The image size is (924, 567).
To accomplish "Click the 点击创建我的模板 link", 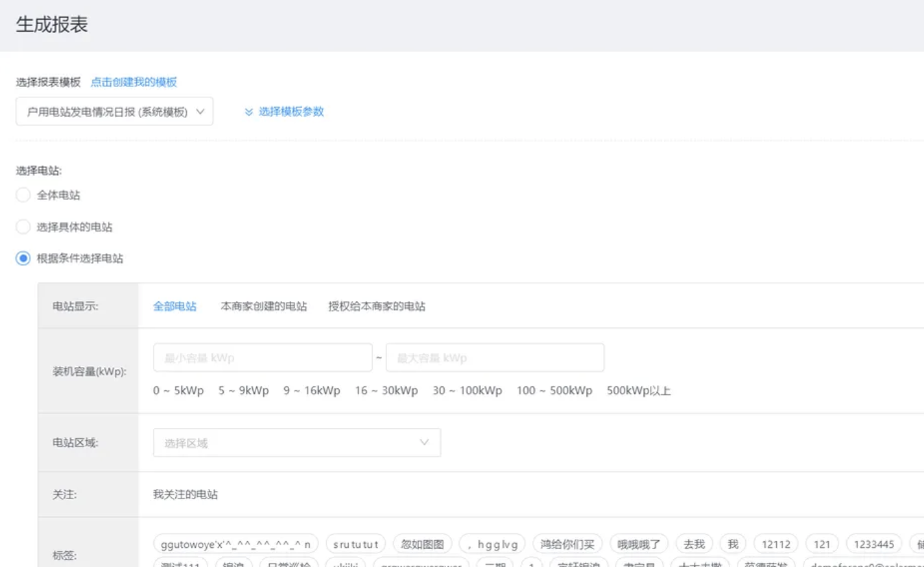I will pyautogui.click(x=134, y=82).
